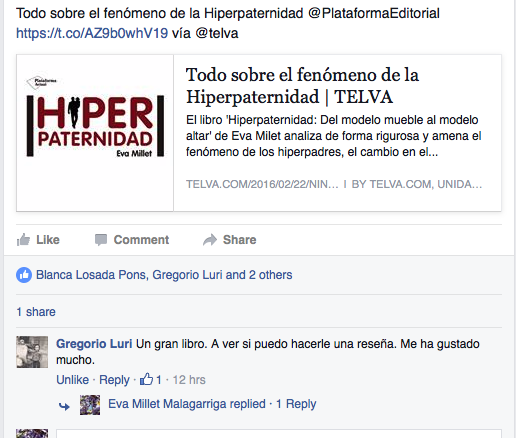The image size is (516, 438).
Task: Expand the 1 Reply thread
Action: tap(296, 404)
